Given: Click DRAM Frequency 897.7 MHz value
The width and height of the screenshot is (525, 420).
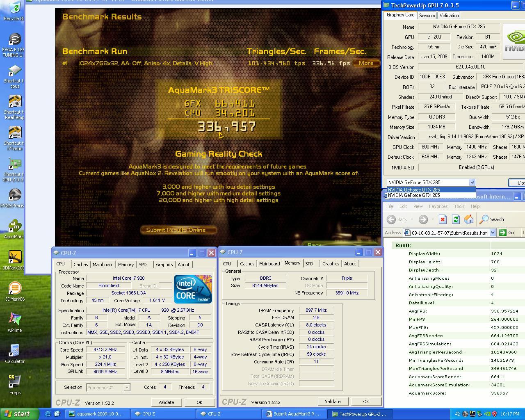Looking at the screenshot, I should point(316,310).
